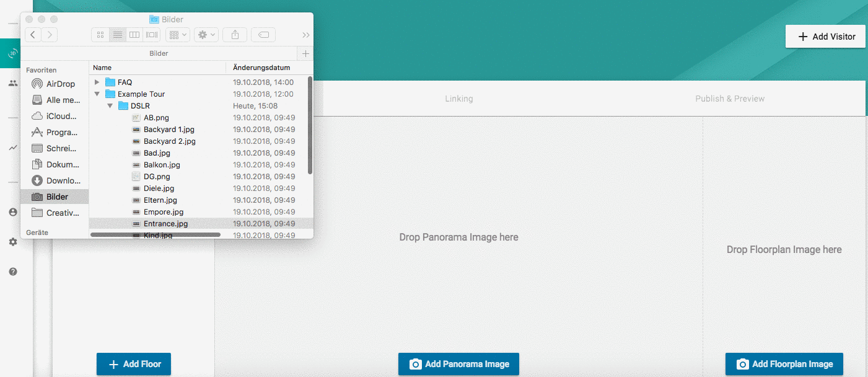Sort Finder list by Name column

157,68
